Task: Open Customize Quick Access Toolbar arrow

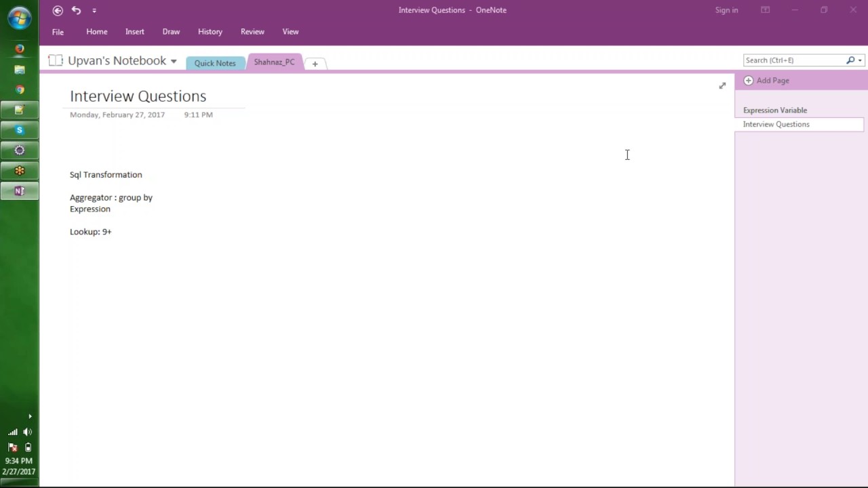Action: click(94, 11)
